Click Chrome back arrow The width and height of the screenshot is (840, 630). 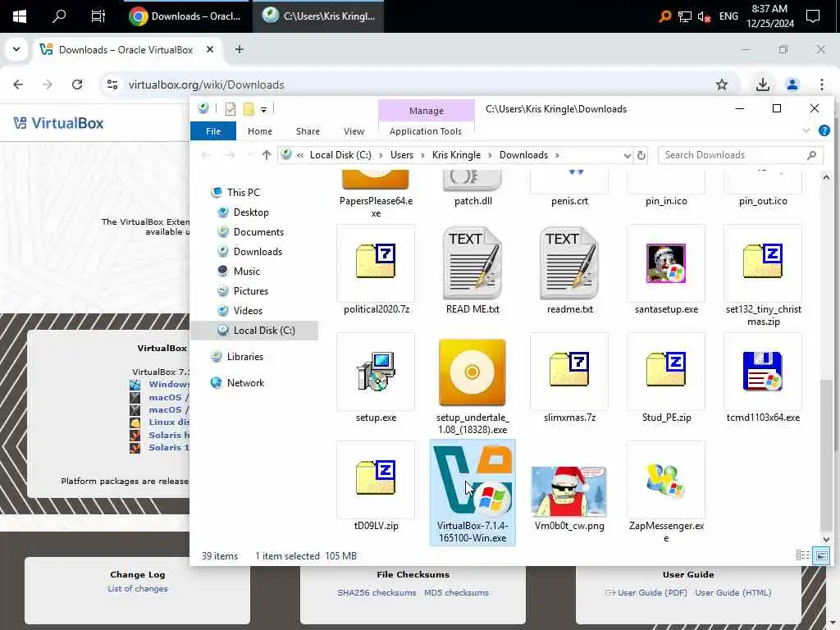18,84
